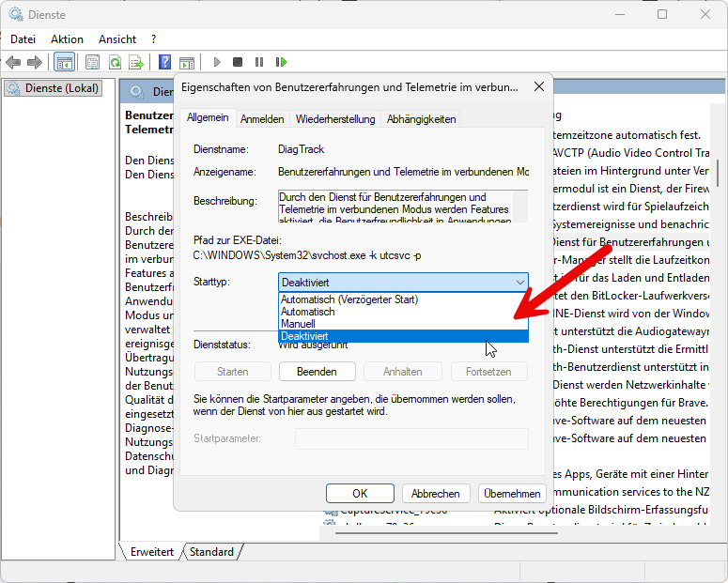Click the Restart service icon in toolbar
The image size is (728, 583).
(281, 62)
